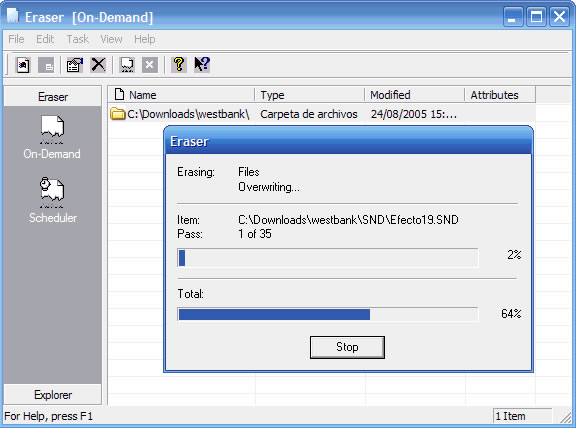Screen dimensions: 576x428
Task: Click the Total progress bar at 64%
Action: pyautogui.click(x=328, y=314)
